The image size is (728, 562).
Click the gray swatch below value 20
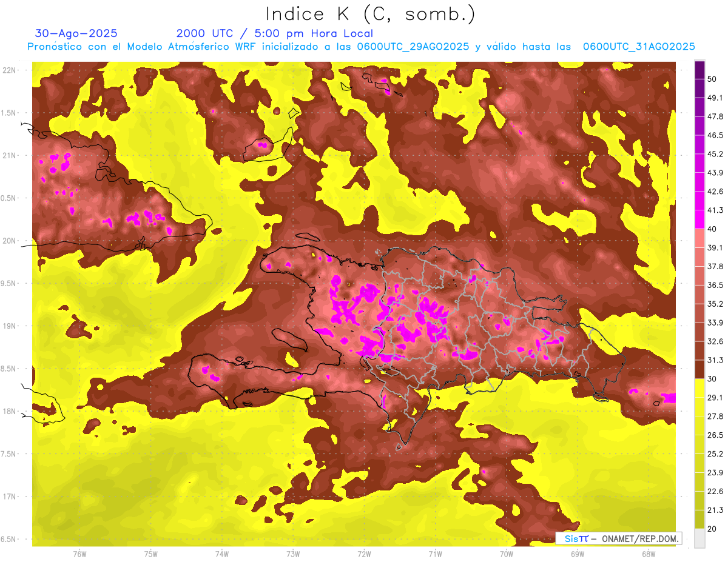[699, 538]
